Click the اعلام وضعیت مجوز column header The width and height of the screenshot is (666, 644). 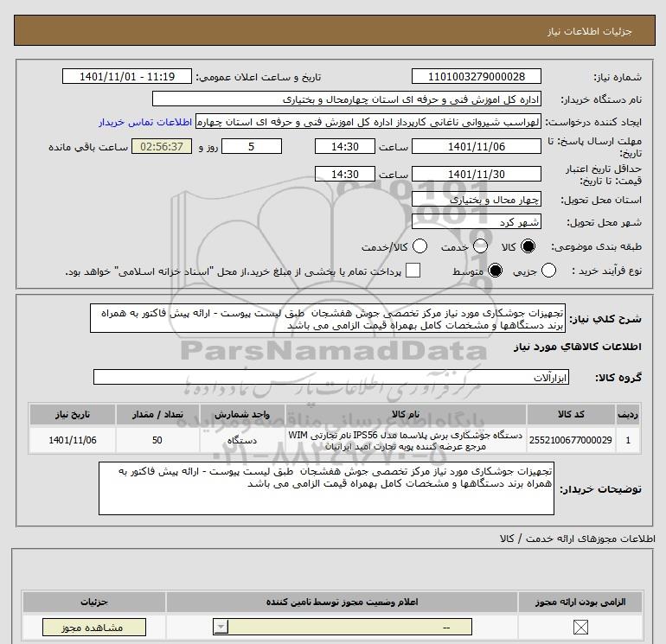click(342, 602)
